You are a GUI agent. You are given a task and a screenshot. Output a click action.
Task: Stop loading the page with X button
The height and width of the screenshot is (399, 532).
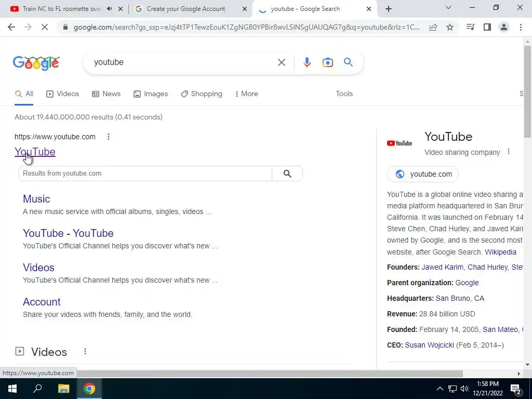(45, 27)
